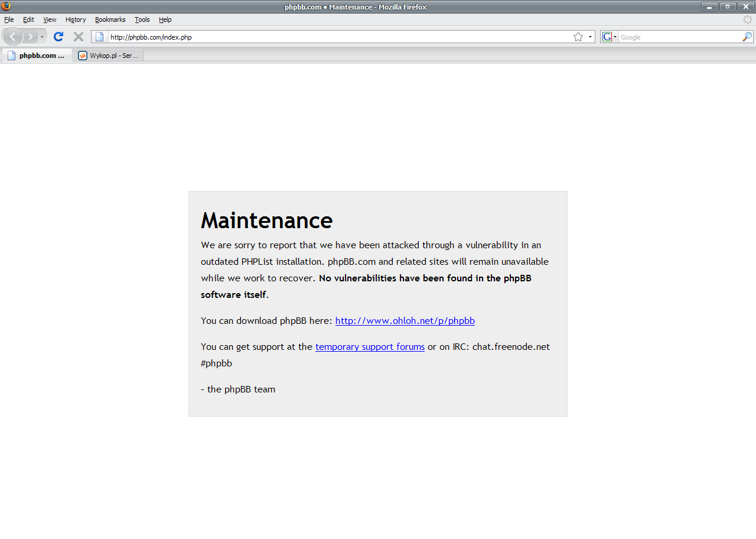The image size is (756, 539).
Task: Open the temporary support forums link
Action: [370, 347]
